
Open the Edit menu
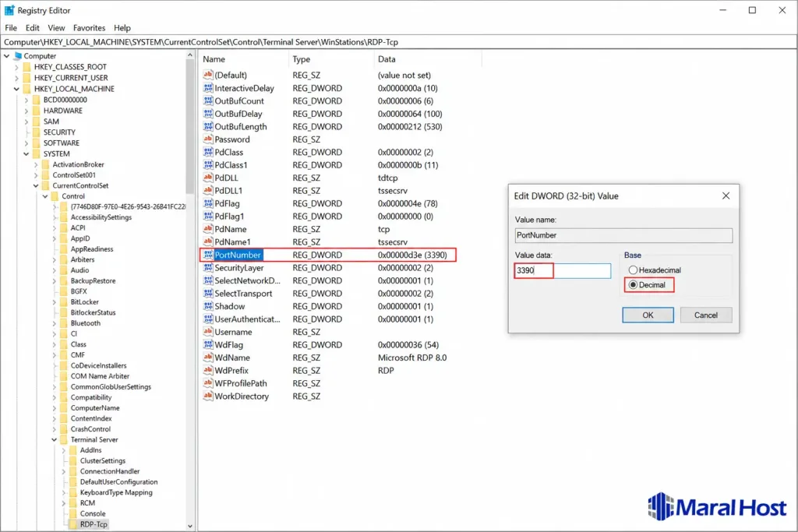[x=32, y=28]
